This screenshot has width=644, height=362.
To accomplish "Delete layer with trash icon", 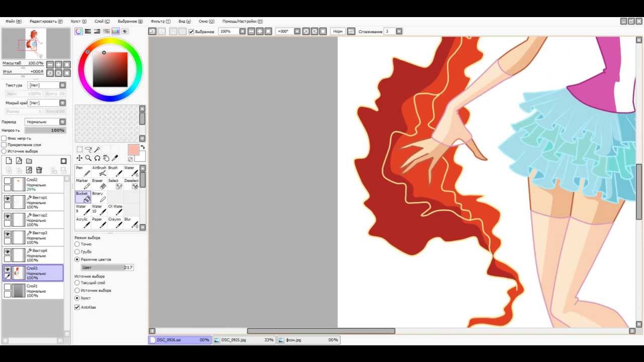I will coord(39,170).
